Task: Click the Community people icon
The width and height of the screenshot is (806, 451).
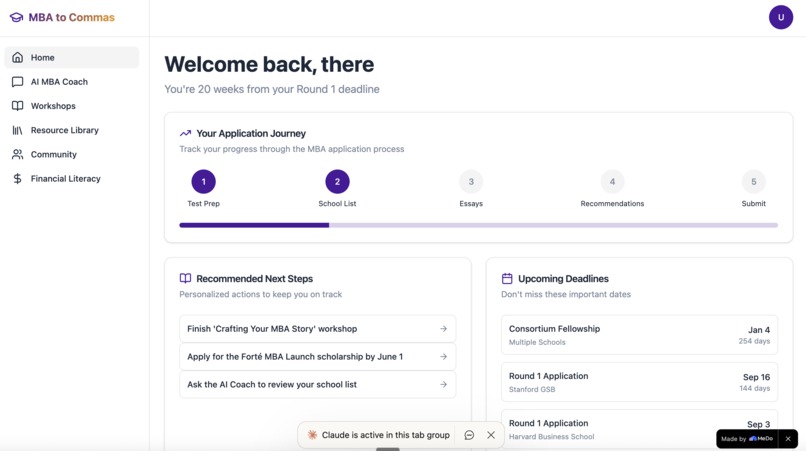Action: click(x=17, y=154)
